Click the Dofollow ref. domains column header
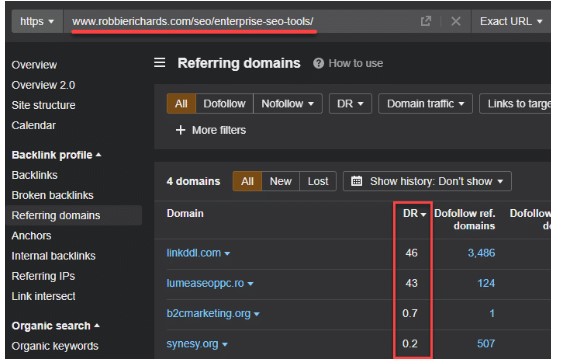Screen dimensions: 563x364 (x=465, y=219)
